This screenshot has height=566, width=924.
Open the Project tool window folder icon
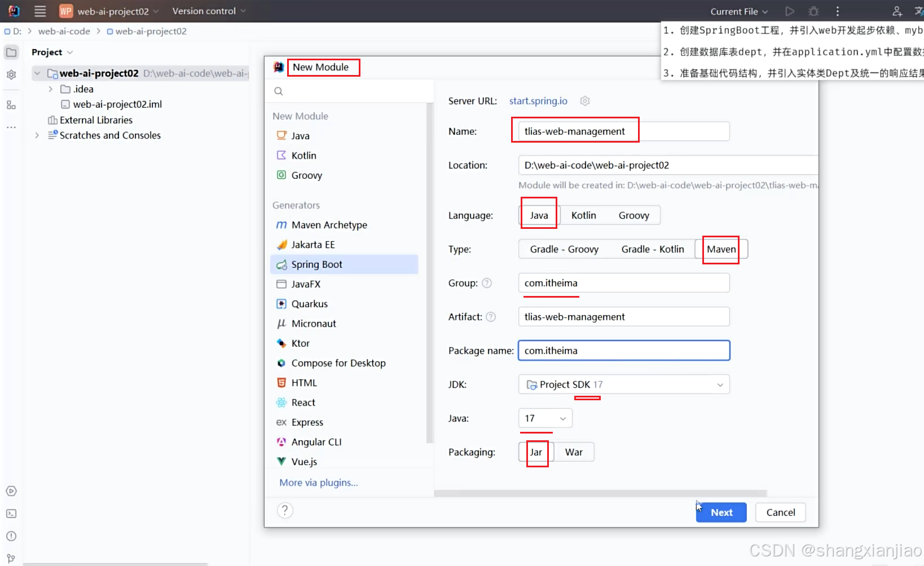click(11, 52)
